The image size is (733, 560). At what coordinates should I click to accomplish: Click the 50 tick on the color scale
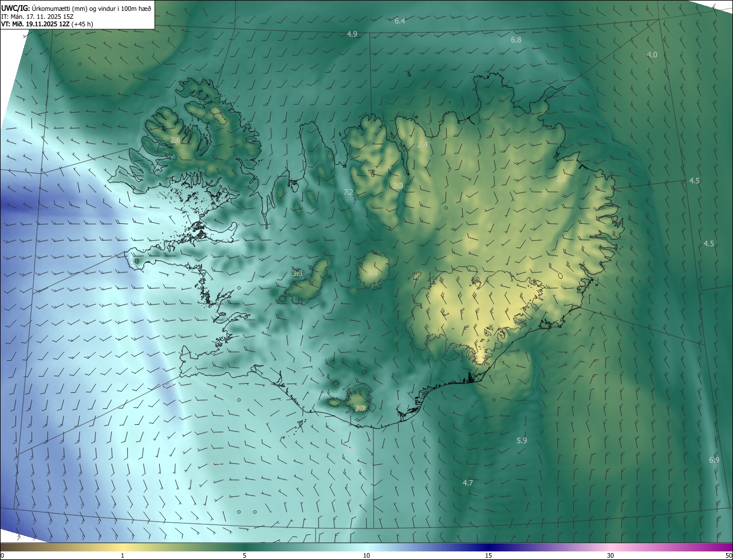728,555
